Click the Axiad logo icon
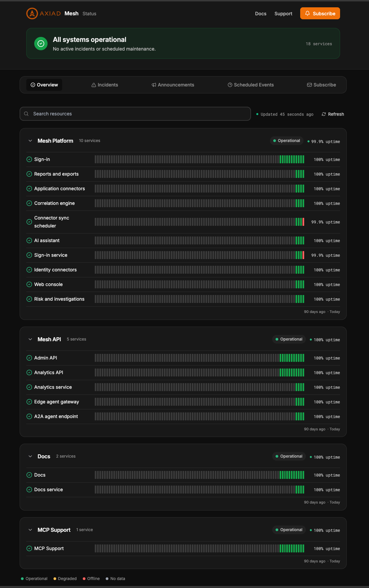This screenshot has width=369, height=588. click(x=32, y=13)
